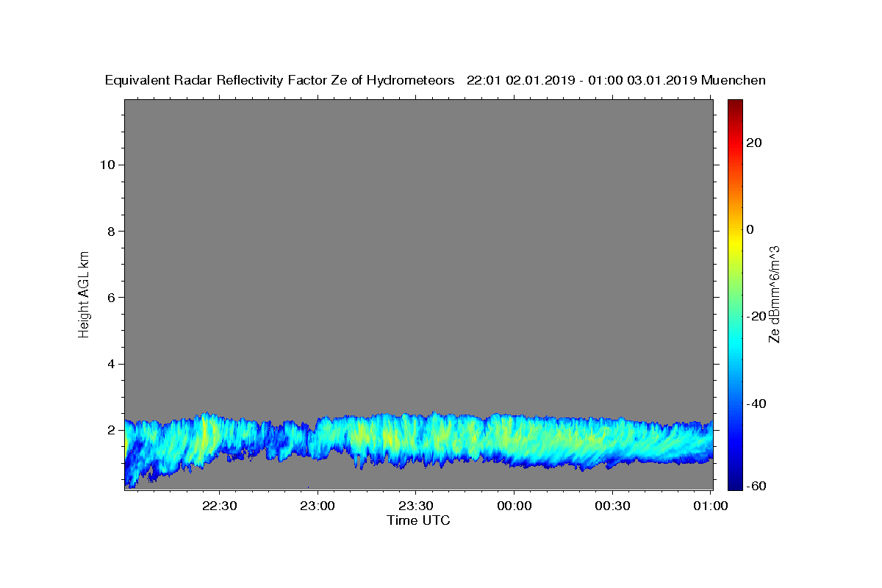Click the cloud reflectivity layer above 23:30
This screenshot has width=882, height=588.
[x=415, y=440]
